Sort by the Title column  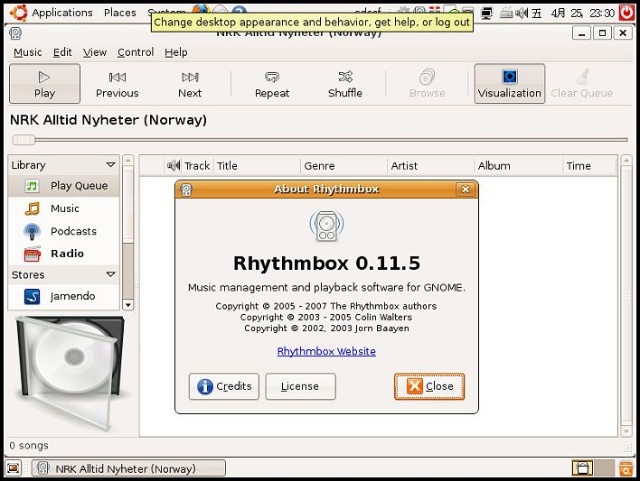[256, 166]
